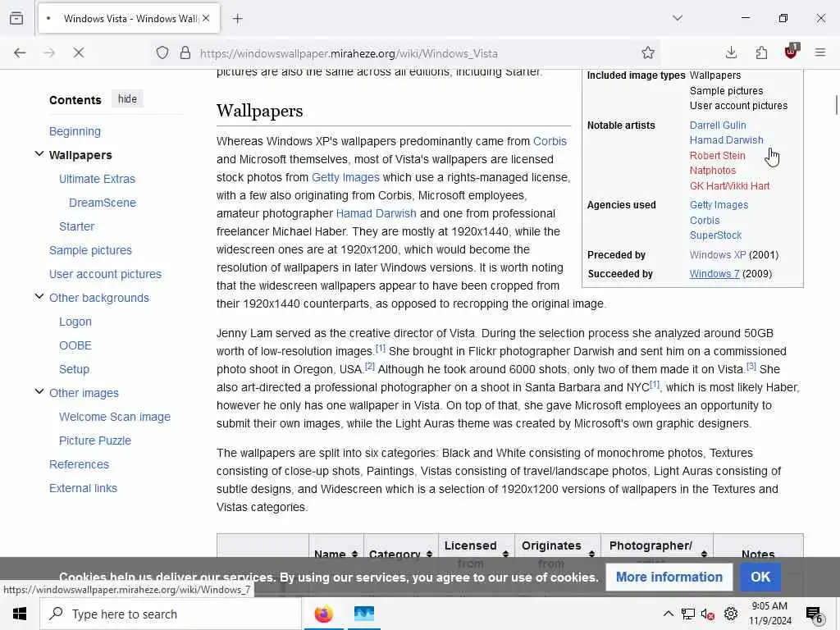Click the taskbar search box
Image resolution: width=840 pixels, height=630 pixels.
pos(171,614)
